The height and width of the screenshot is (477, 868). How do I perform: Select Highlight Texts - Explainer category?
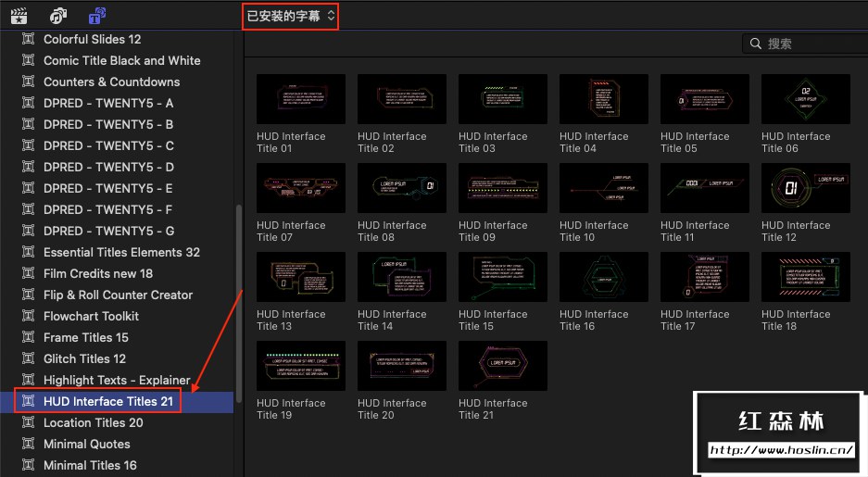[117, 380]
